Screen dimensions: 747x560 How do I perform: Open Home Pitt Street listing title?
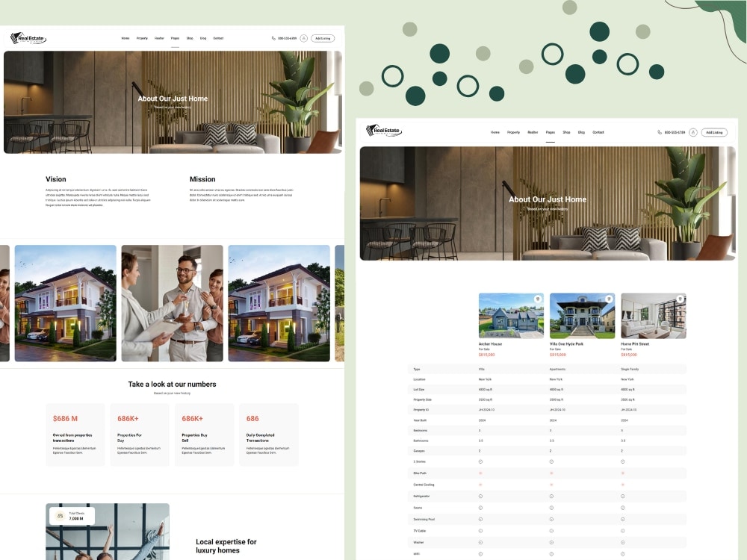635,343
